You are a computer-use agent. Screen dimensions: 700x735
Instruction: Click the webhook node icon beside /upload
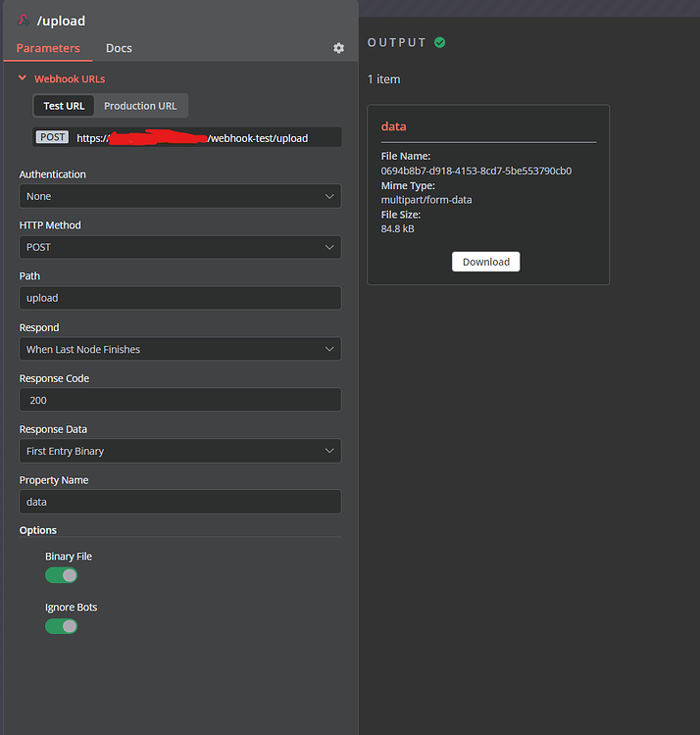click(x=24, y=19)
